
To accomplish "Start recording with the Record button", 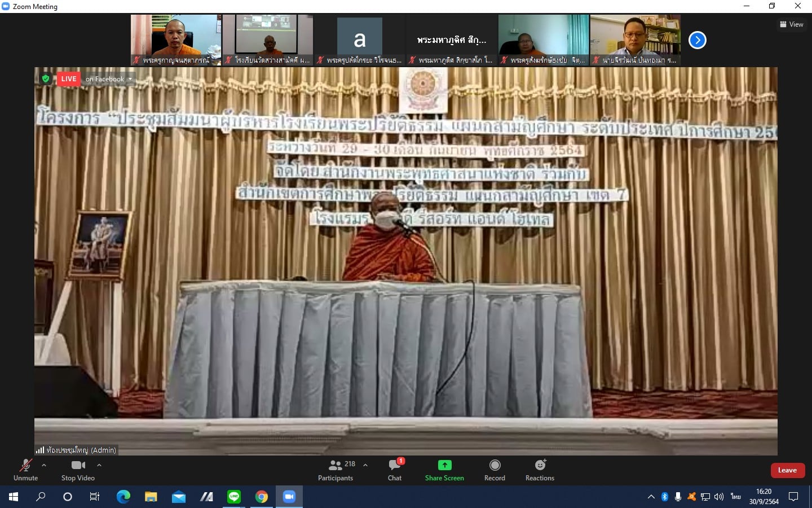I will click(495, 470).
